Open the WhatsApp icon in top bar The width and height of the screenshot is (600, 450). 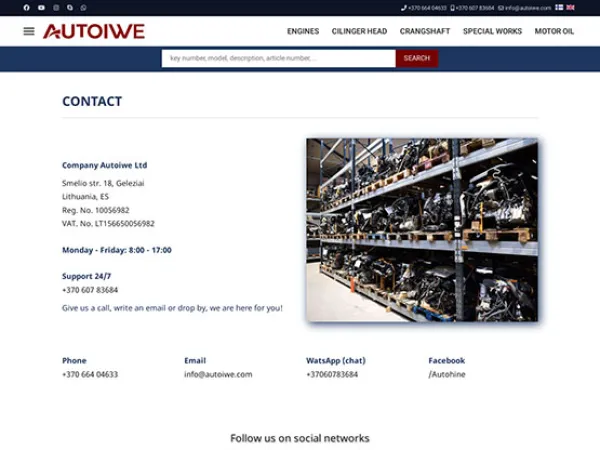coord(83,8)
